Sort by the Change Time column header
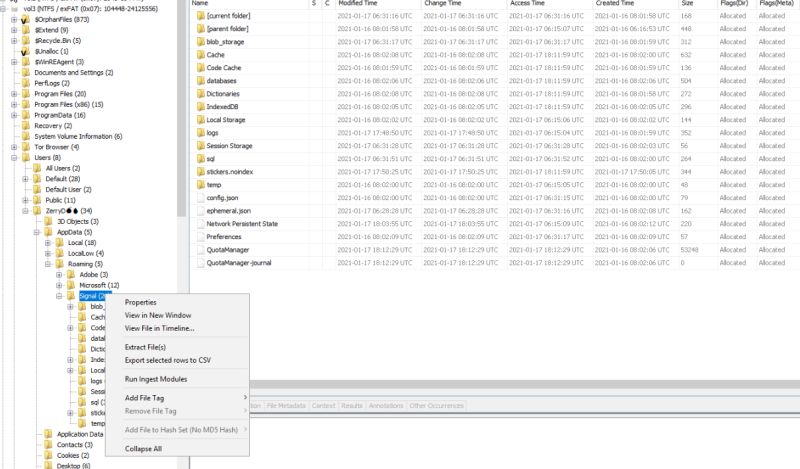Viewport: 800px width, 469px height. click(463, 3)
